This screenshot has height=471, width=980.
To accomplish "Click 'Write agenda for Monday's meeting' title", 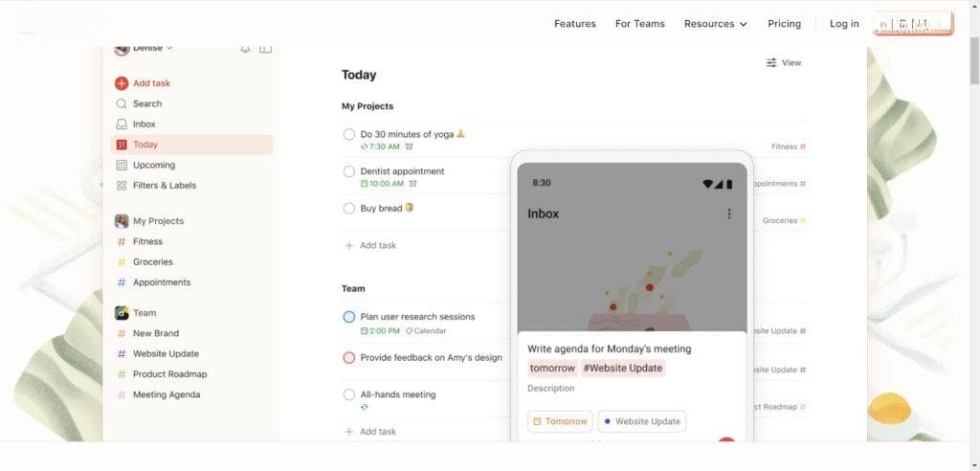I will click(610, 349).
